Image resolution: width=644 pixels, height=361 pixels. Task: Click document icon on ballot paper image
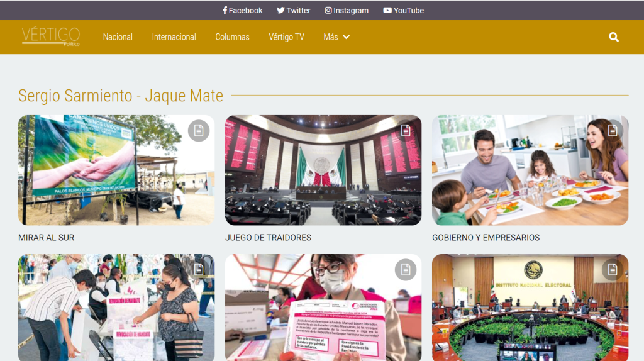(406, 270)
